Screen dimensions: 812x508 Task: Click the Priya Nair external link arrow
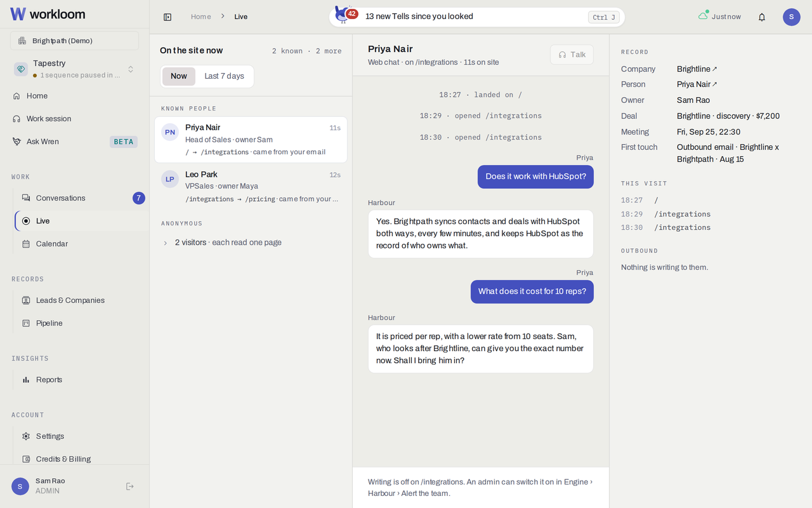tap(715, 84)
